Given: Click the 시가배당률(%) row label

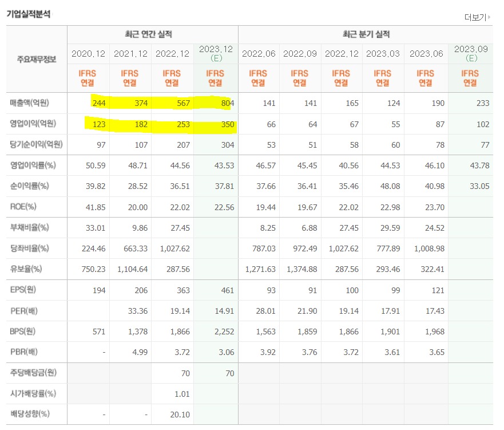Looking at the screenshot, I should coord(33,394).
